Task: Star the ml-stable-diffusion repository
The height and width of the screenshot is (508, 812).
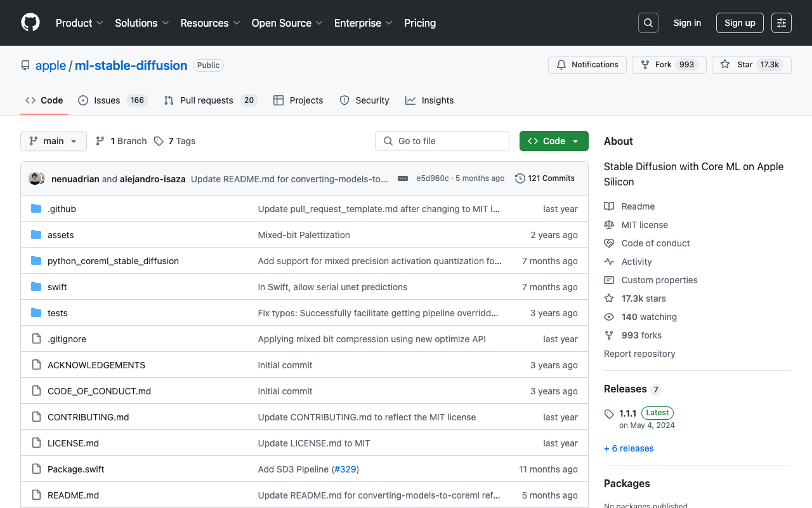Action: click(x=752, y=65)
